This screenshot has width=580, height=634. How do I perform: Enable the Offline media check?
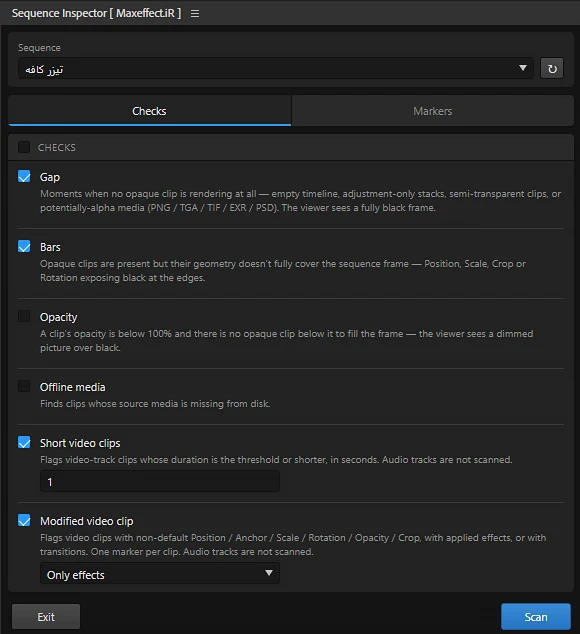(x=24, y=387)
